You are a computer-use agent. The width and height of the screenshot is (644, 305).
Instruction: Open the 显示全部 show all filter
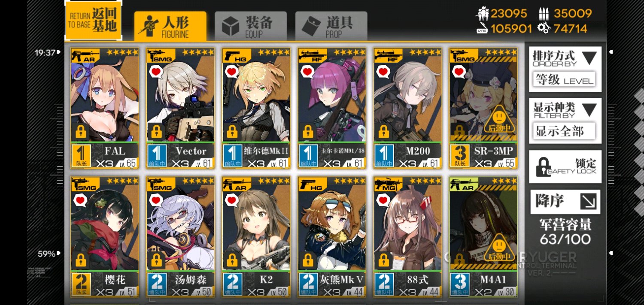564,131
